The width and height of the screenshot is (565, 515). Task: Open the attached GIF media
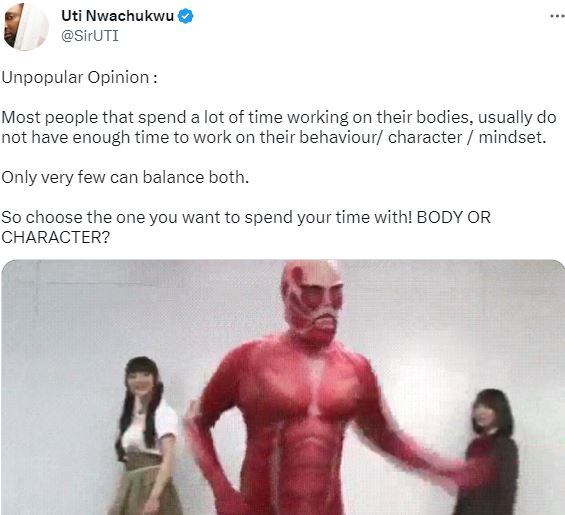[282, 387]
